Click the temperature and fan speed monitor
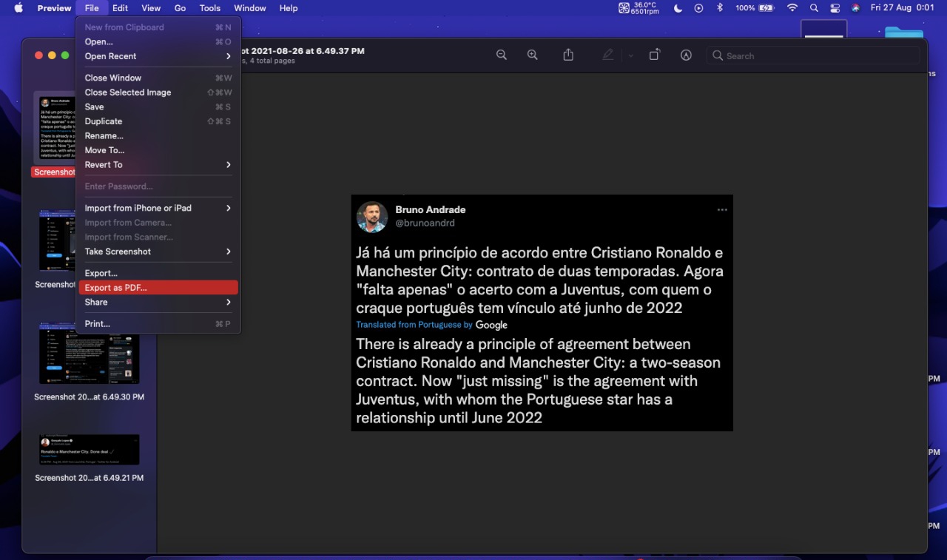 click(638, 8)
